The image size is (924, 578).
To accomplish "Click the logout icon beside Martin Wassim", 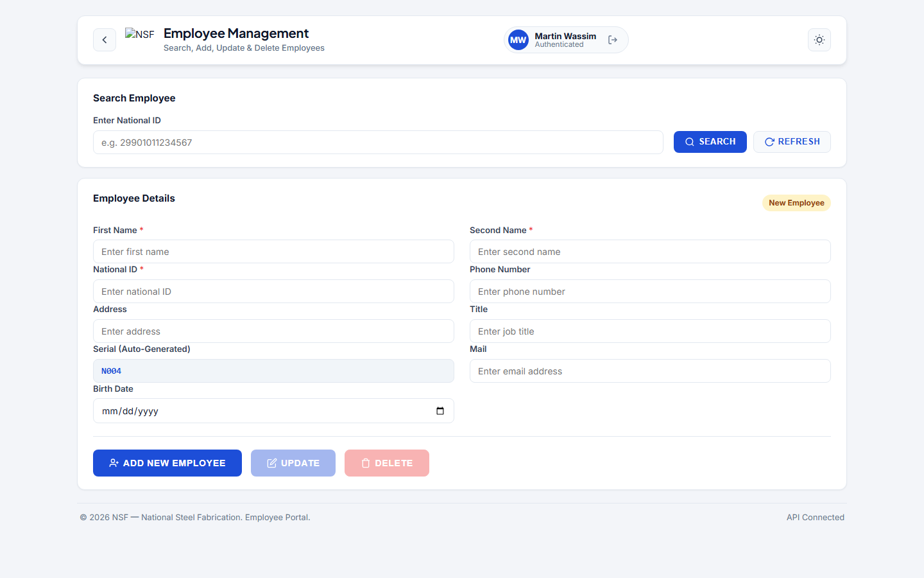I will pos(613,40).
